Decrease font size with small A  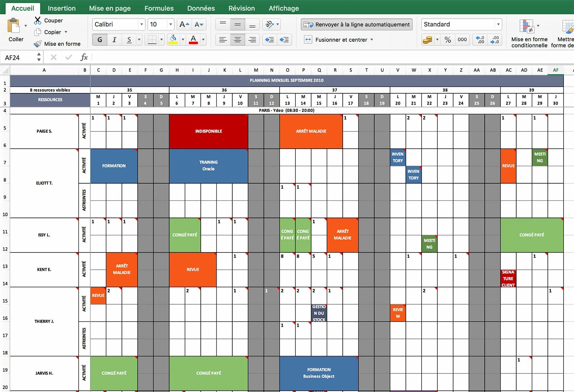199,24
